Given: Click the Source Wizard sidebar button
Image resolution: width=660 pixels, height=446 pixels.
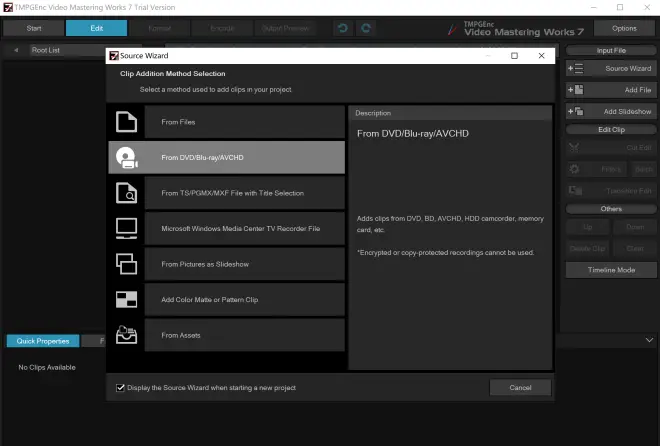Looking at the screenshot, I should pos(611,68).
